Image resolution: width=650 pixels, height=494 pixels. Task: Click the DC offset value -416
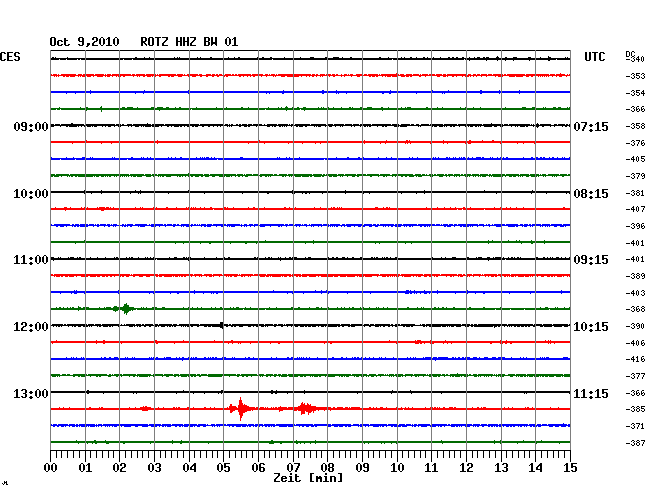635,359
